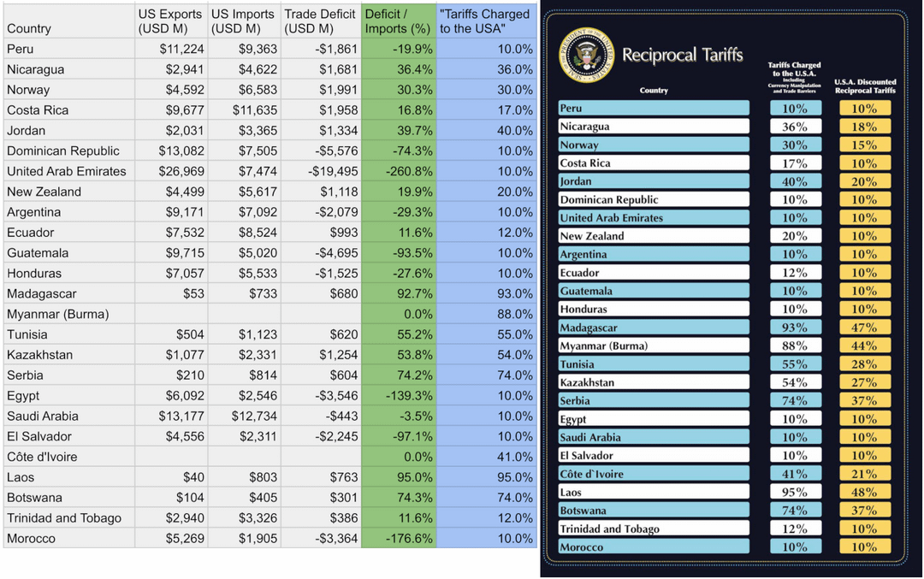The image size is (924, 579).
Task: Click the Côte d'Ivoire cell in the spreadsheet
Action: (x=68, y=457)
